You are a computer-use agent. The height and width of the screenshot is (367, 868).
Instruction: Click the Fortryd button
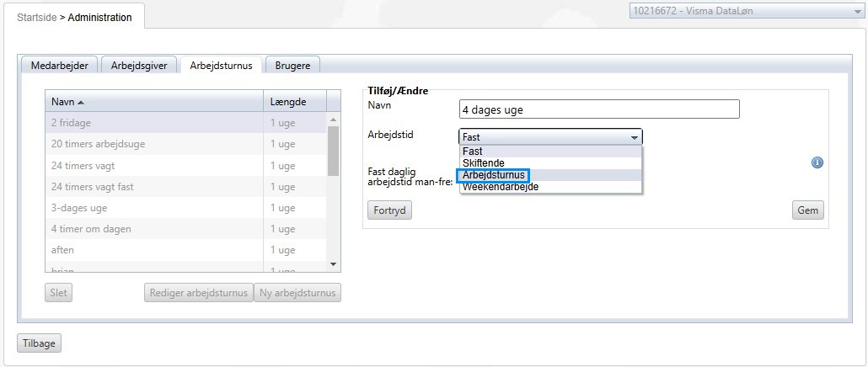coord(390,210)
